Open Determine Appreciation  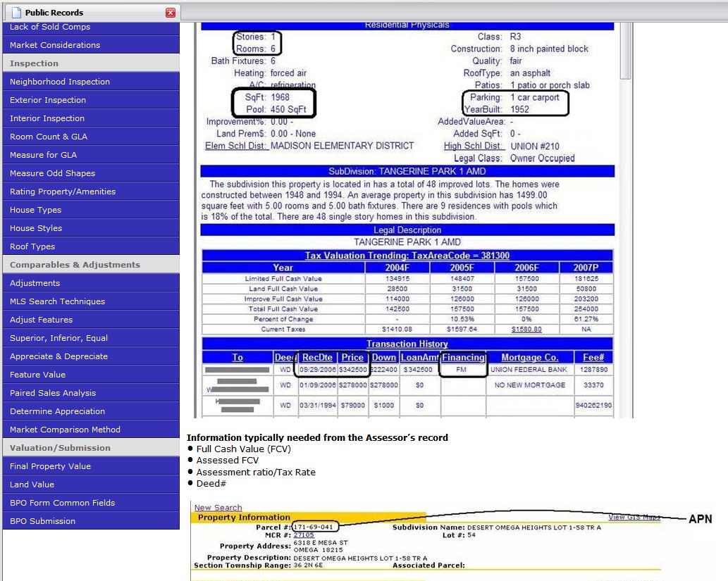(x=91, y=411)
